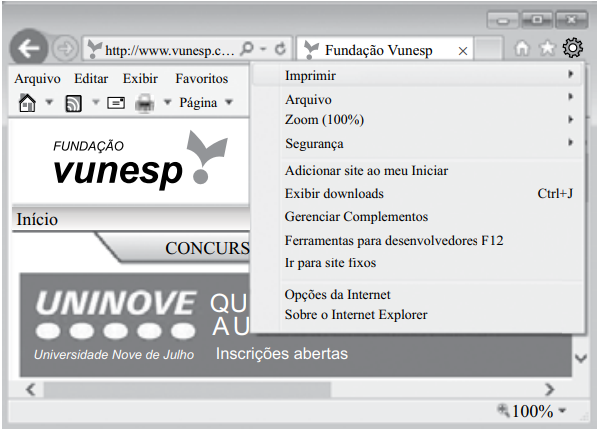Expand the printer dropdown arrow
This screenshot has height=434, width=597.
(x=167, y=102)
